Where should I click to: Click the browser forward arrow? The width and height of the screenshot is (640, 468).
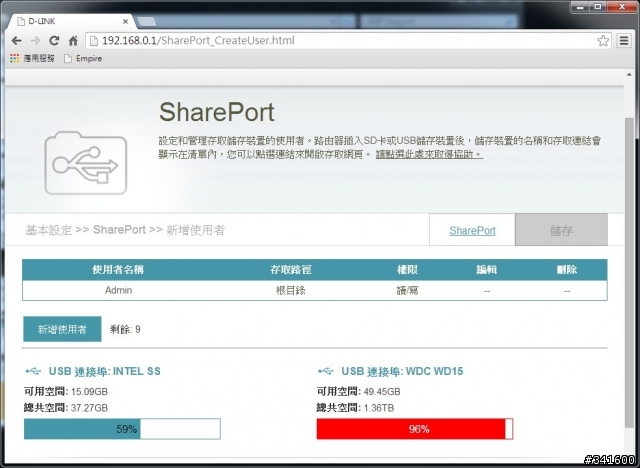click(36, 40)
